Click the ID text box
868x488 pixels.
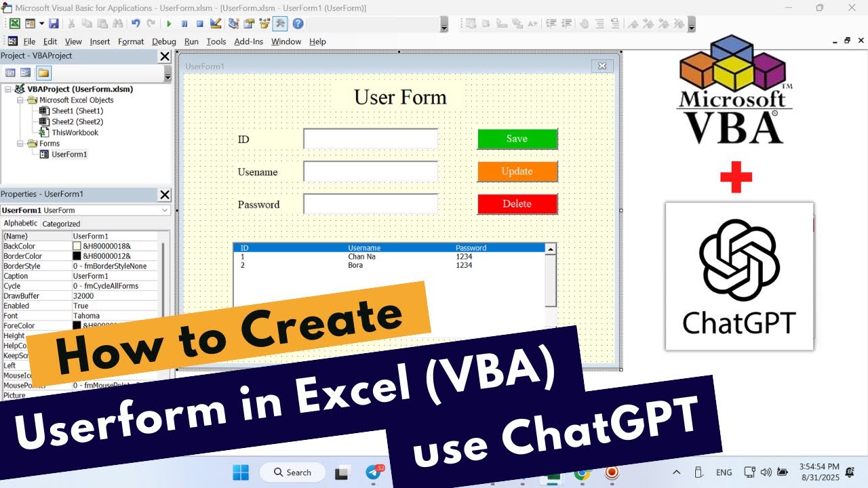(370, 139)
